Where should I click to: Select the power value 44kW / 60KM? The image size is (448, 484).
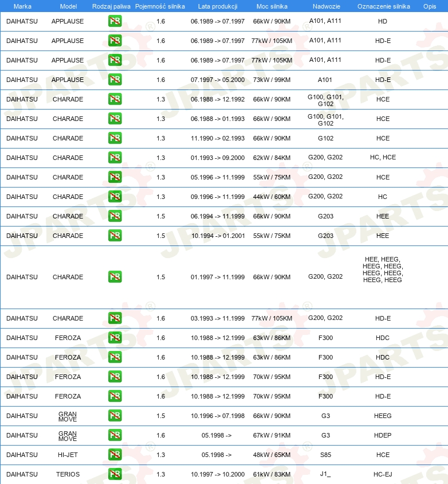click(x=272, y=197)
